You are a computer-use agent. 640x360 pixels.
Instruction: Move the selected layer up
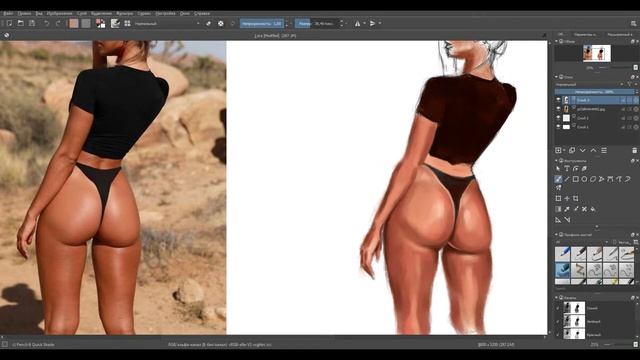pos(593,150)
